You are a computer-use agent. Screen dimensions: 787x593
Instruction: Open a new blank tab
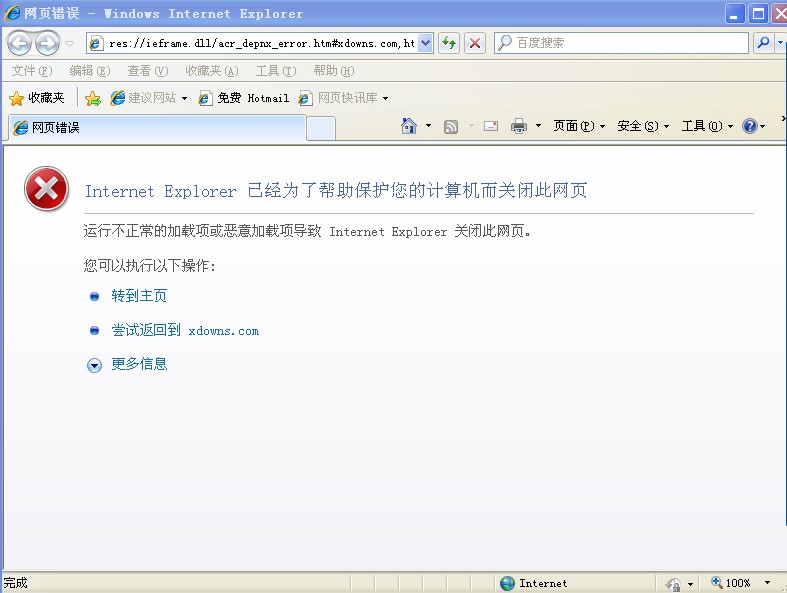[321, 129]
